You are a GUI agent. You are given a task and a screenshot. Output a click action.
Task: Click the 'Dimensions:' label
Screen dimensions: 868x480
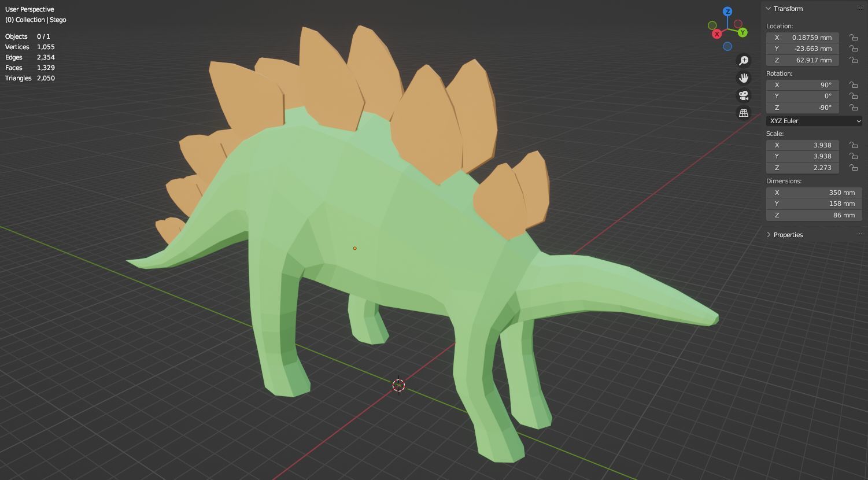[x=784, y=181]
